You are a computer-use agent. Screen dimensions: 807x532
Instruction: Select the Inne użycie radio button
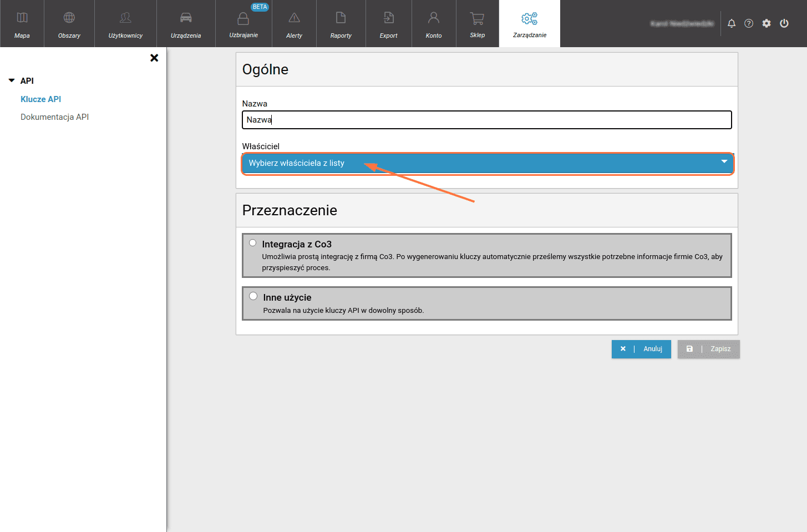point(253,296)
